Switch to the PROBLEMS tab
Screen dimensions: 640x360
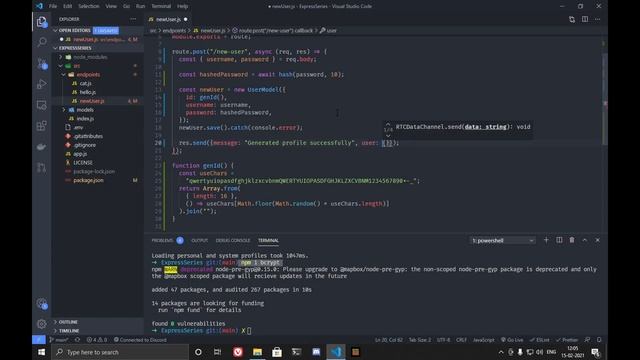click(162, 240)
